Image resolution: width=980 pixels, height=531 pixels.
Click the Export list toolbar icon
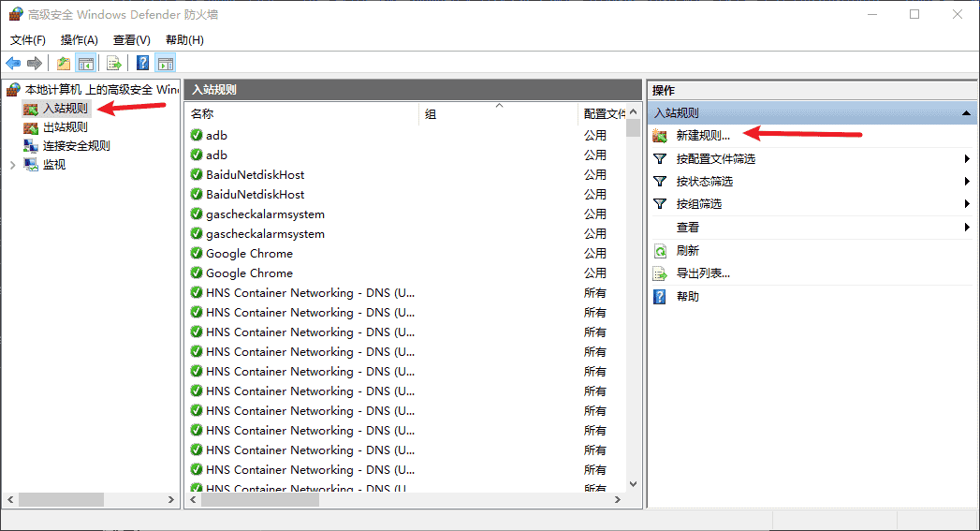pos(114,63)
